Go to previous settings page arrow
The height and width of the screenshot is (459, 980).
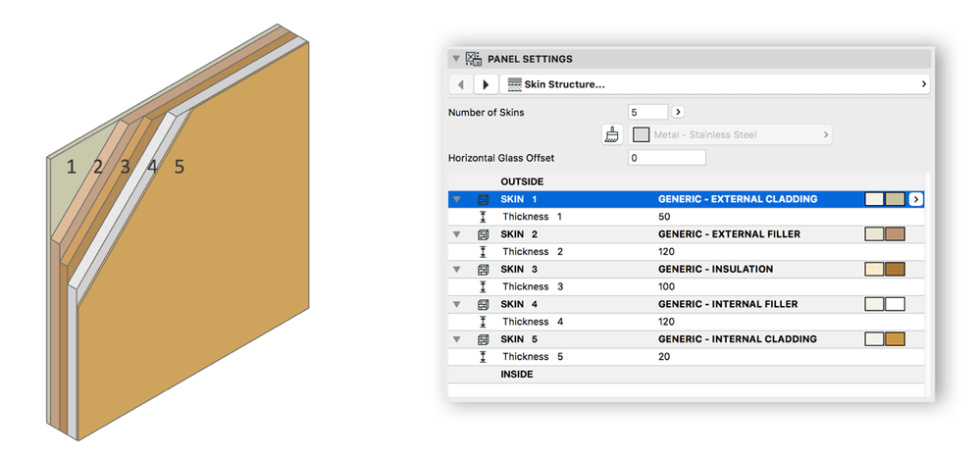[461, 84]
